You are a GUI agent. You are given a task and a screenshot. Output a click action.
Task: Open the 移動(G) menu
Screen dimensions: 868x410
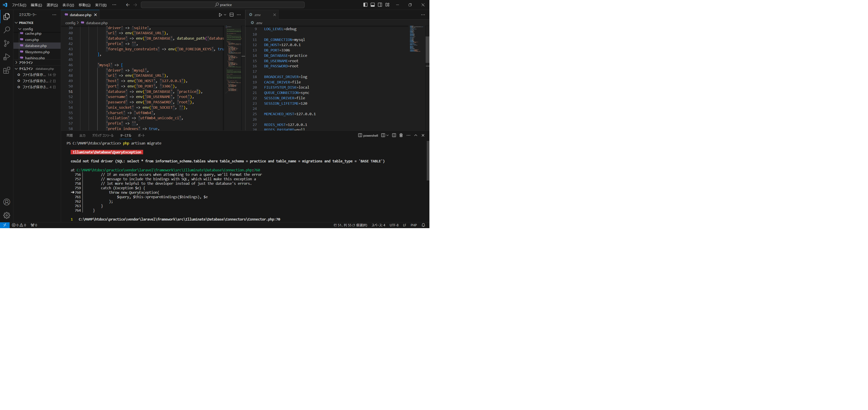(x=85, y=5)
